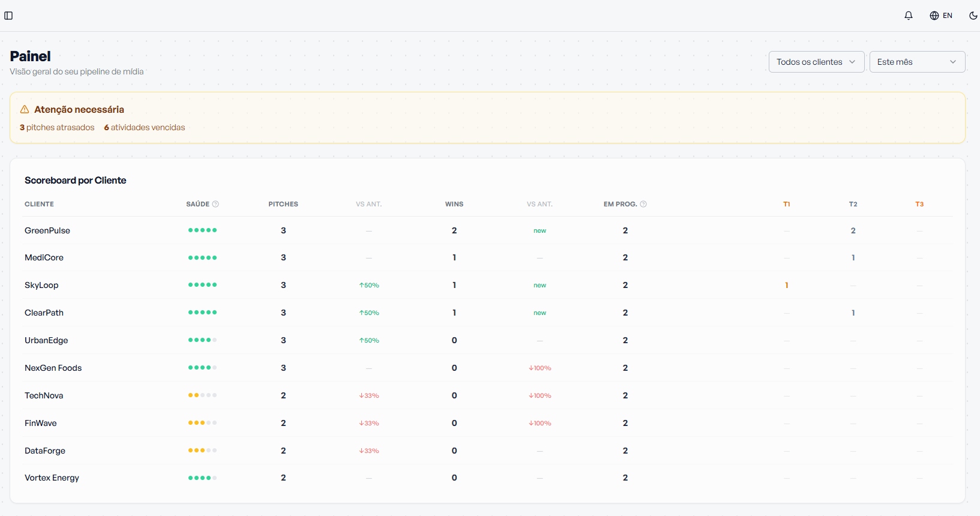Click SkyLoop pitches ↑50% change
The image size is (980, 516).
[369, 285]
